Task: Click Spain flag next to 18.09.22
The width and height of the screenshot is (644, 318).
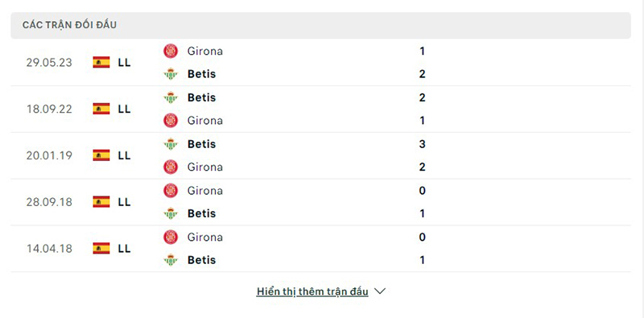Action: [x=101, y=109]
